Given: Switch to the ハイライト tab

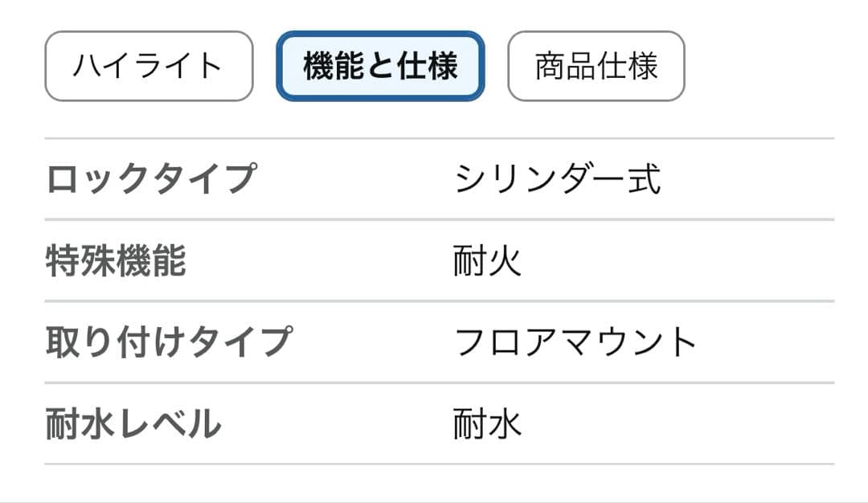Looking at the screenshot, I should [x=149, y=67].
